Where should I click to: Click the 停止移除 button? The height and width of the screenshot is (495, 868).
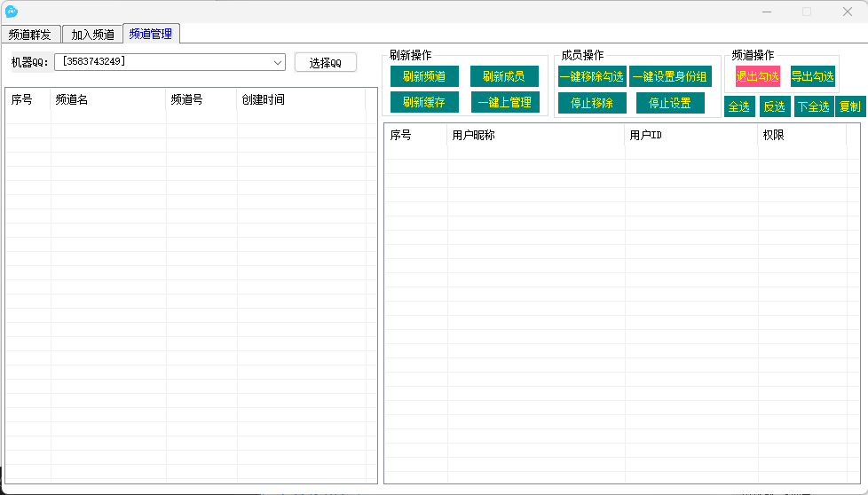coord(591,103)
